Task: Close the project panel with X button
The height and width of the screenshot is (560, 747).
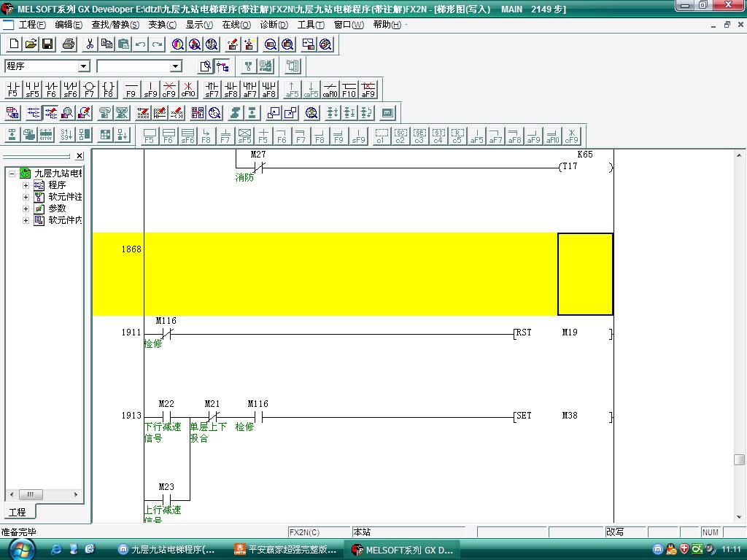Action: coord(80,156)
